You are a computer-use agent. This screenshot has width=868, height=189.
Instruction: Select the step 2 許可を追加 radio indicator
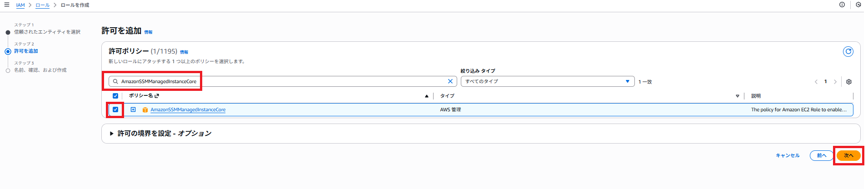point(8,51)
